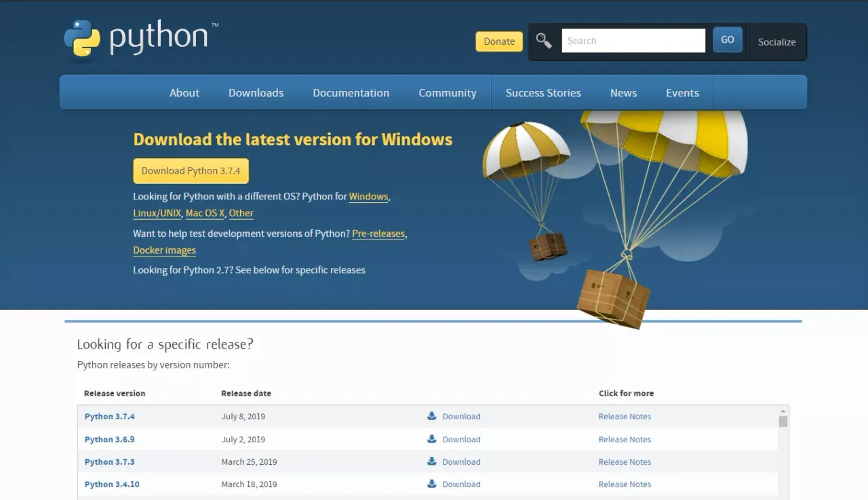Viewport: 868px width, 500px height.
Task: Open Release Notes for Python 3.7.4
Action: pos(625,417)
